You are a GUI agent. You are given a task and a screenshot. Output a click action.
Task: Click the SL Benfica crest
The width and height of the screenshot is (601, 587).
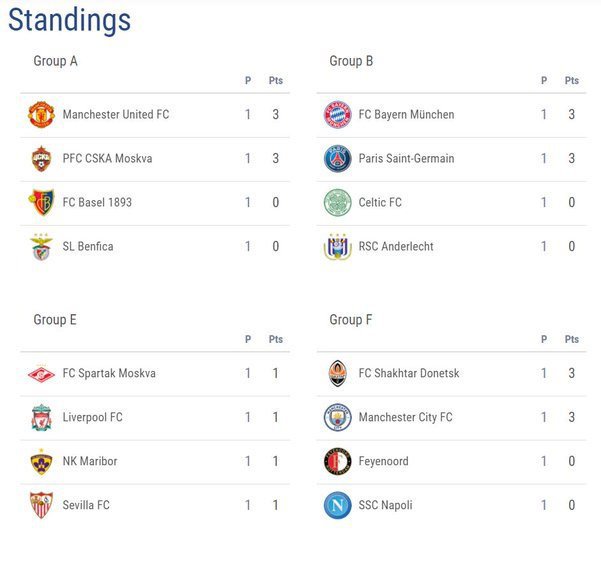[x=40, y=247]
